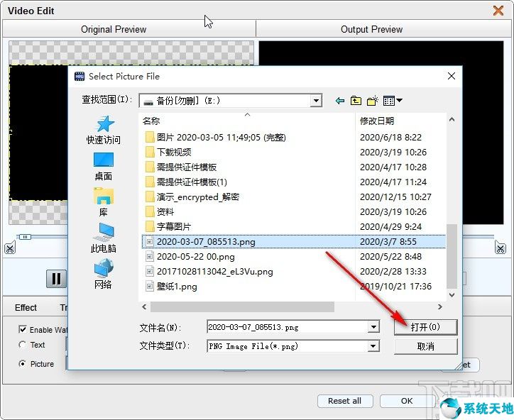Open 库 libraries location

pyautogui.click(x=103, y=202)
